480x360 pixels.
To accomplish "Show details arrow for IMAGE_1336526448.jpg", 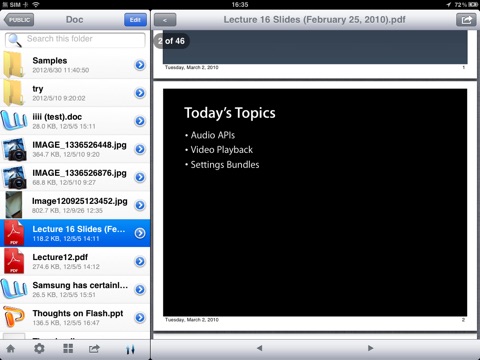I will point(140,149).
